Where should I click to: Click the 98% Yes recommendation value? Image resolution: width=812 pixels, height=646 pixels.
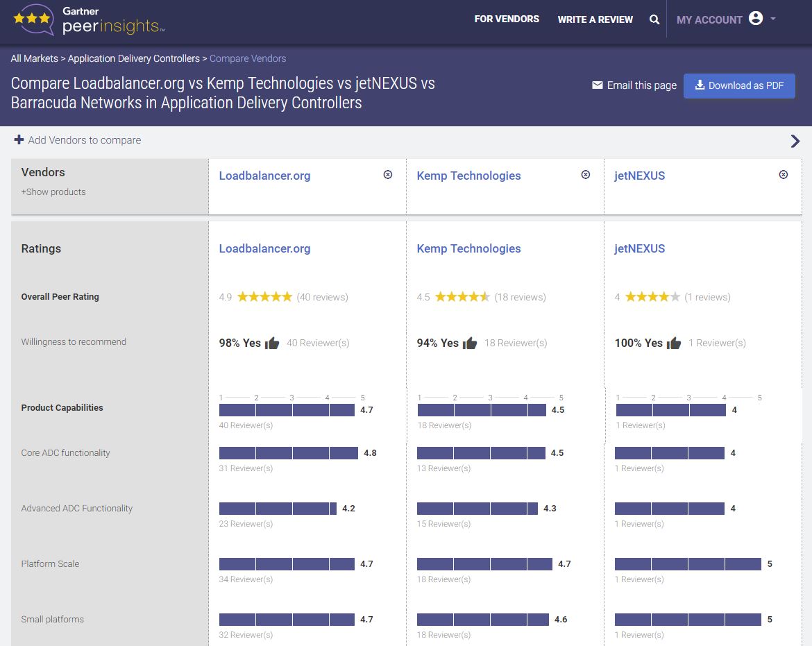coord(239,343)
